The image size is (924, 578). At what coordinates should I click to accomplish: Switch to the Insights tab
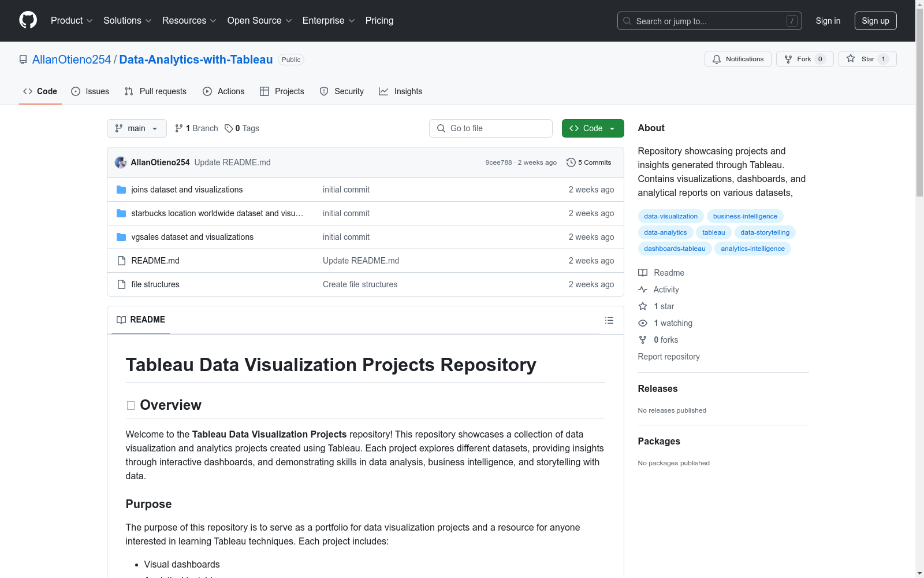pos(400,91)
